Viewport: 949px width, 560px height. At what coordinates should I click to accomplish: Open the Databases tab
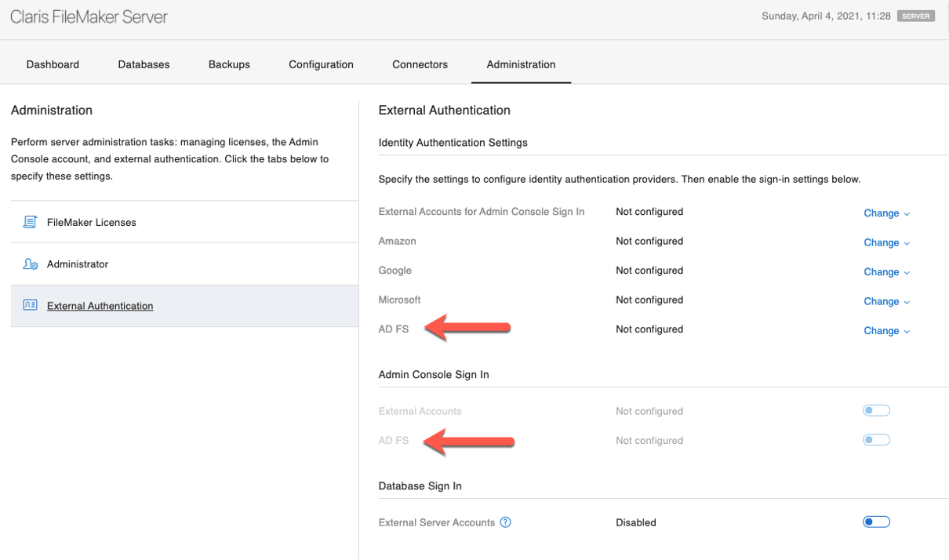(x=144, y=64)
